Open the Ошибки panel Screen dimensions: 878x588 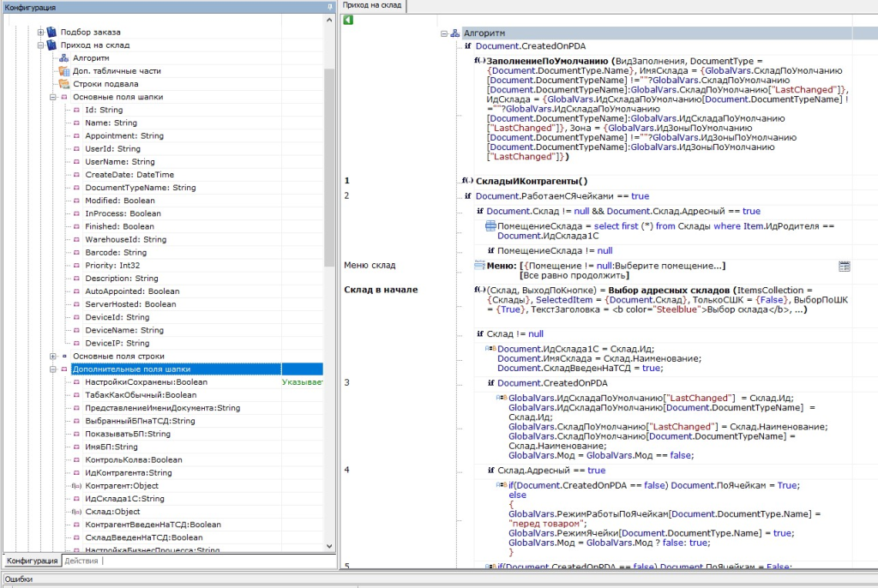[19, 579]
